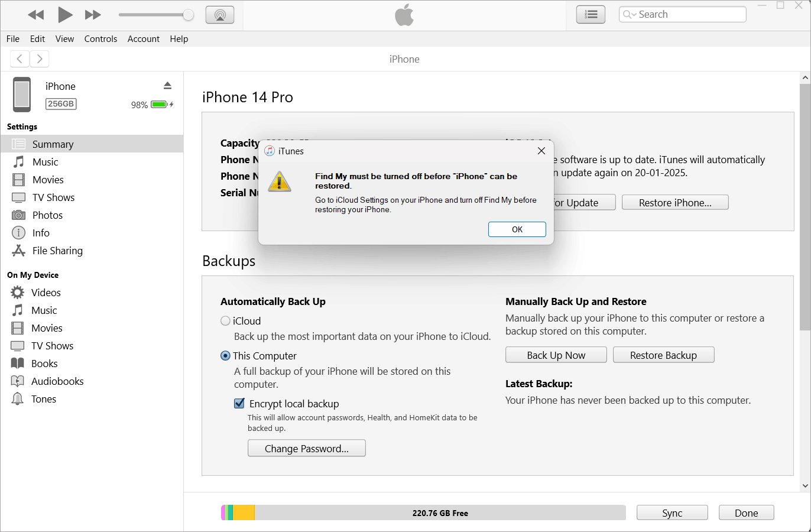
Task: Open the search magnifier dropdown
Action: [x=630, y=14]
